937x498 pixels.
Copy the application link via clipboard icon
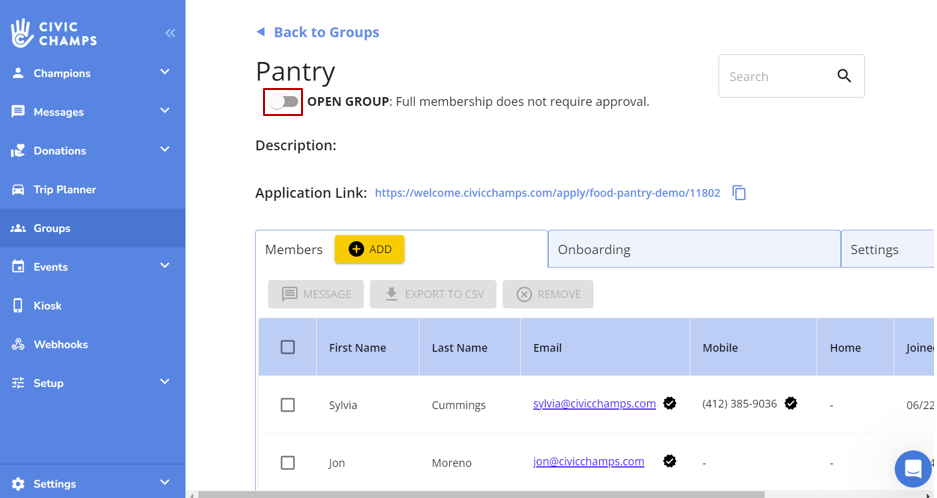tap(739, 193)
